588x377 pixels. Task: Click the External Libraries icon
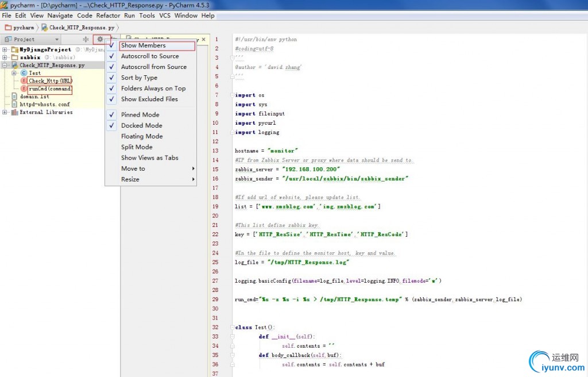(14, 112)
